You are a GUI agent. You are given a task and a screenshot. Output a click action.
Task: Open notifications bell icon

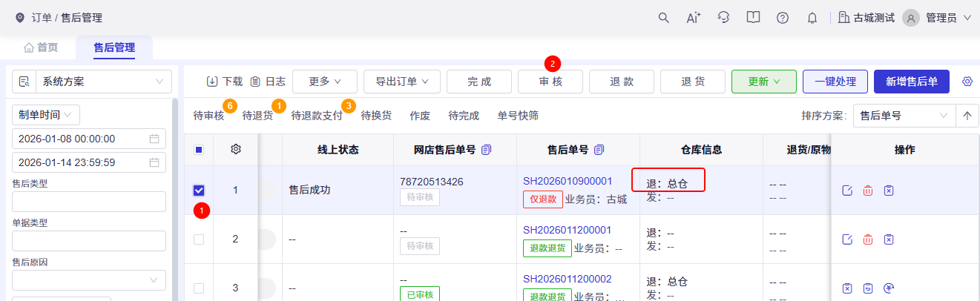(x=812, y=18)
